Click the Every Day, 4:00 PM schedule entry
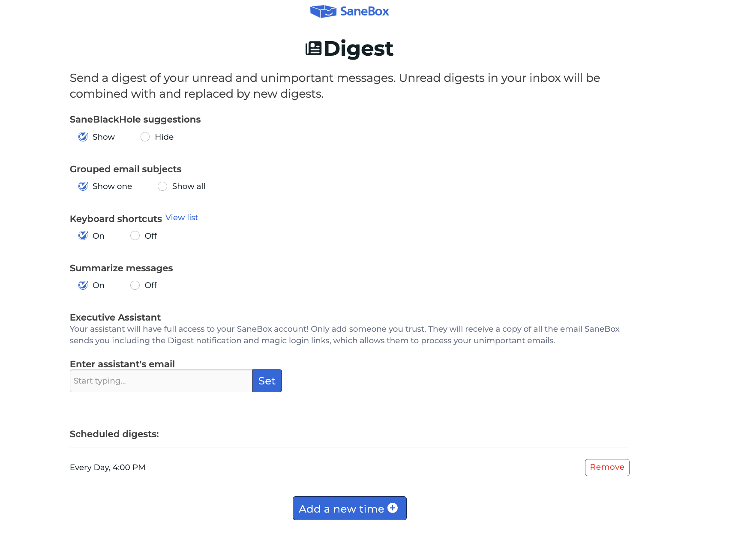Image resolution: width=756 pixels, height=546 pixels. [x=108, y=468]
